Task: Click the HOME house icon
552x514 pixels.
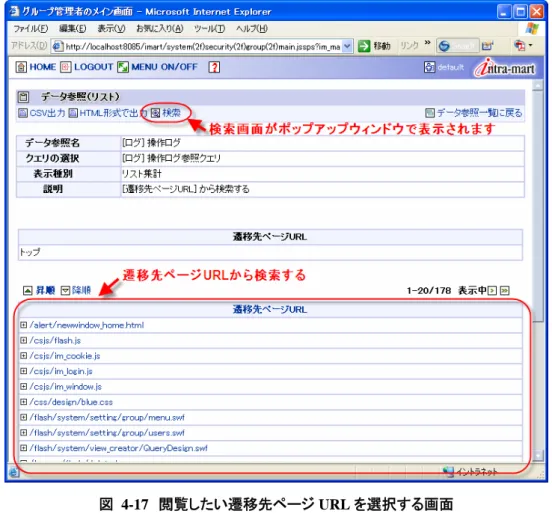Action: [x=21, y=67]
